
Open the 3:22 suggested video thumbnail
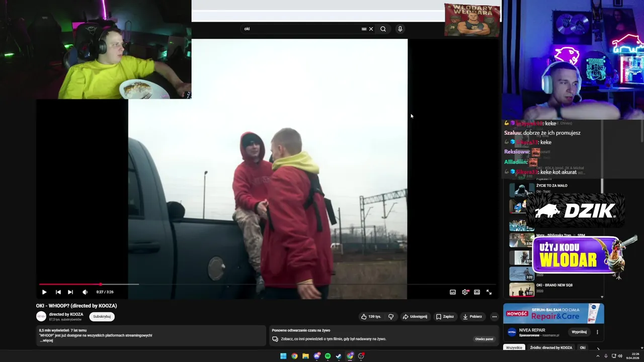[x=522, y=274]
